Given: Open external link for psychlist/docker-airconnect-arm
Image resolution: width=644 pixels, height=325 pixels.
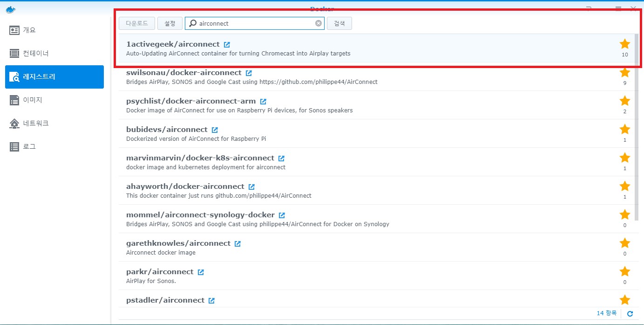Looking at the screenshot, I should click(x=263, y=102).
